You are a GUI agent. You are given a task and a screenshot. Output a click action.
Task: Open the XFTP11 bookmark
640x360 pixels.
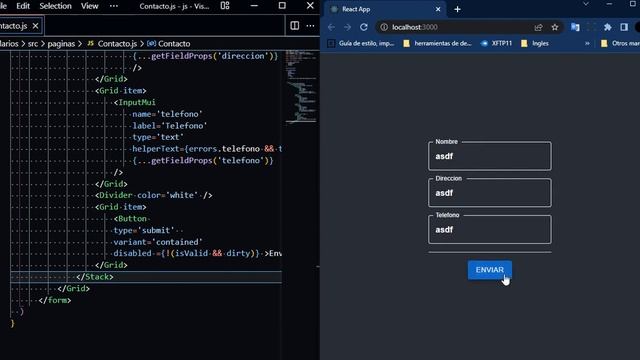point(496,43)
